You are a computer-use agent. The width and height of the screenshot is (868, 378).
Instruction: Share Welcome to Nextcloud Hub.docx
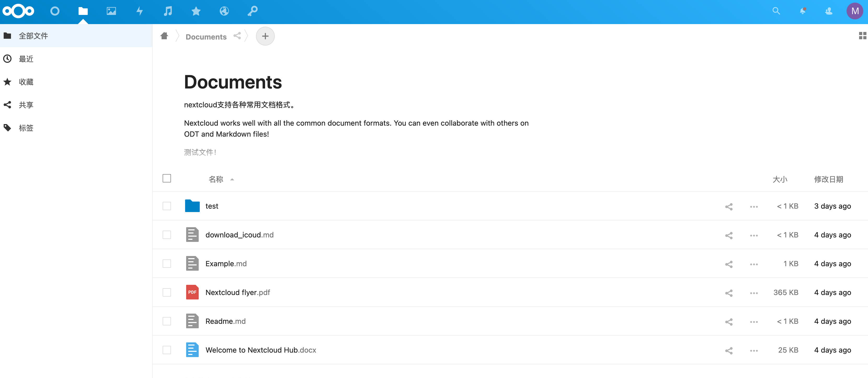click(x=729, y=350)
